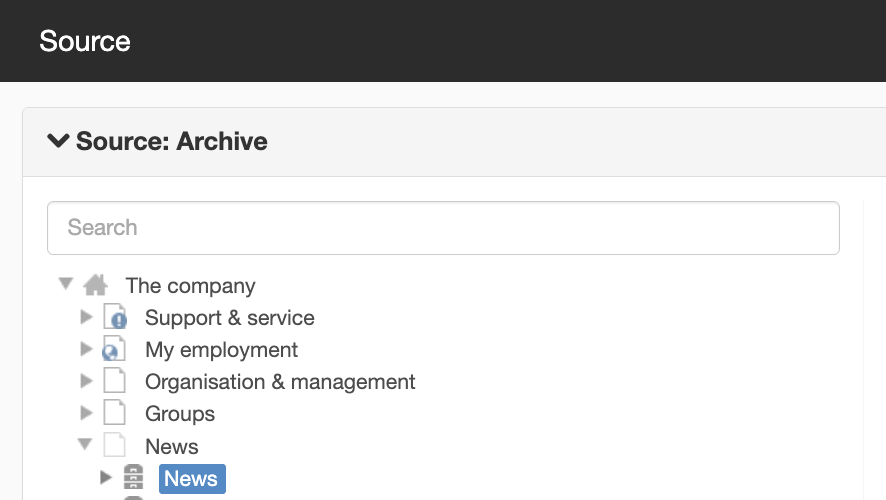Select The company root label
The width and height of the screenshot is (886, 500).
(x=190, y=286)
